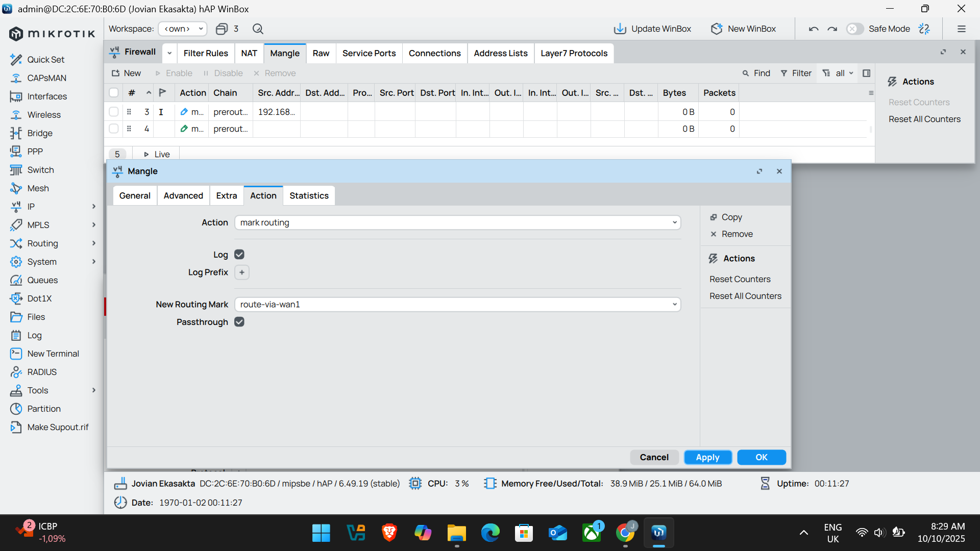Toggle the Passthrough checkbox
Screen dimensions: 980x551
tap(239, 322)
